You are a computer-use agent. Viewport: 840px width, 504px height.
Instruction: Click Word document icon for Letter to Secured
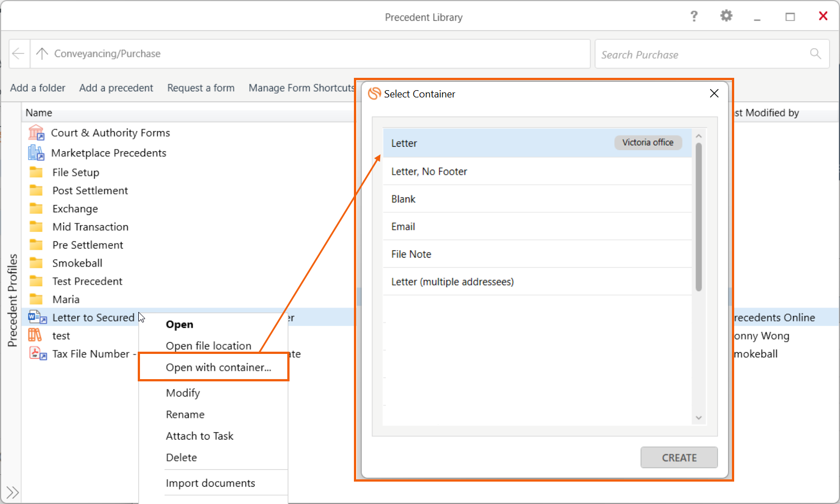coord(38,318)
